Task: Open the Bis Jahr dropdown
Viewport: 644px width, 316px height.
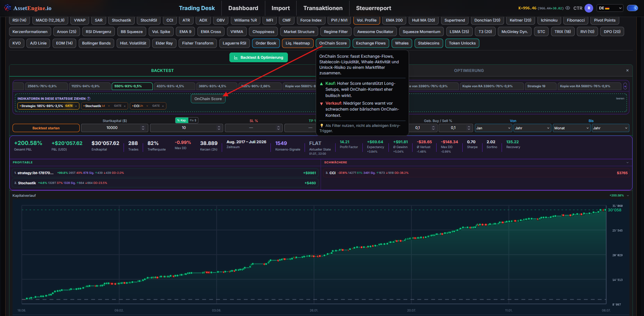Action: click(610, 128)
